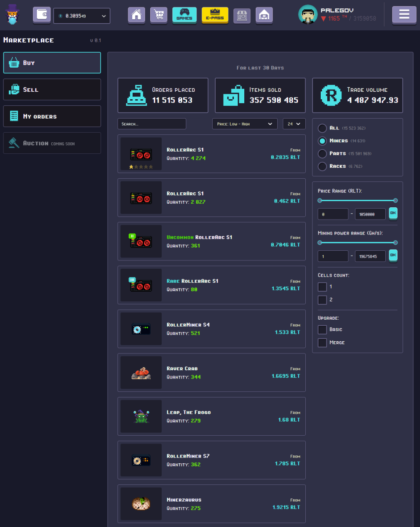Open the Price: Low - High sort dropdown
420x527 pixels.
click(244, 124)
